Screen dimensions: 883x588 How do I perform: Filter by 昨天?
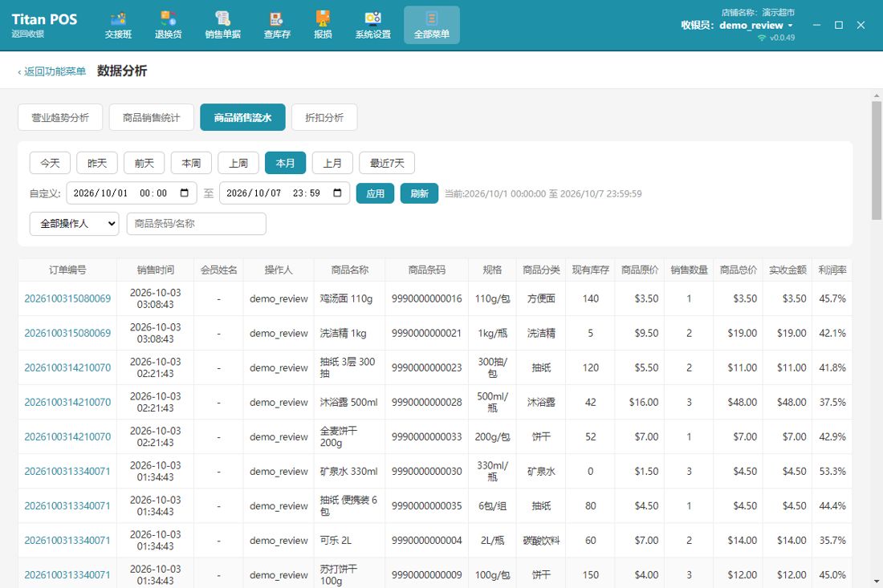[x=97, y=163]
